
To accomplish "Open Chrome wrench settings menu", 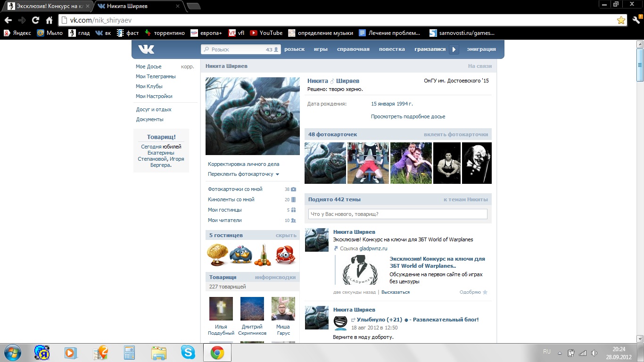I will [636, 20].
